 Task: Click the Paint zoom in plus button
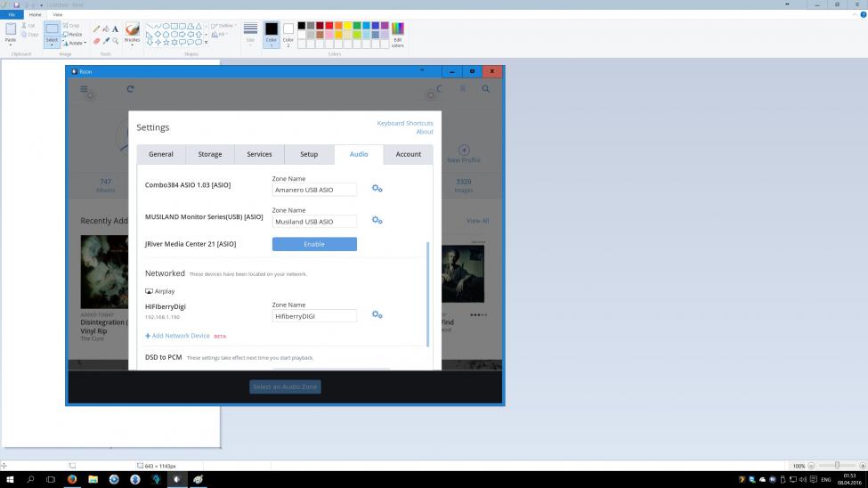click(863, 466)
